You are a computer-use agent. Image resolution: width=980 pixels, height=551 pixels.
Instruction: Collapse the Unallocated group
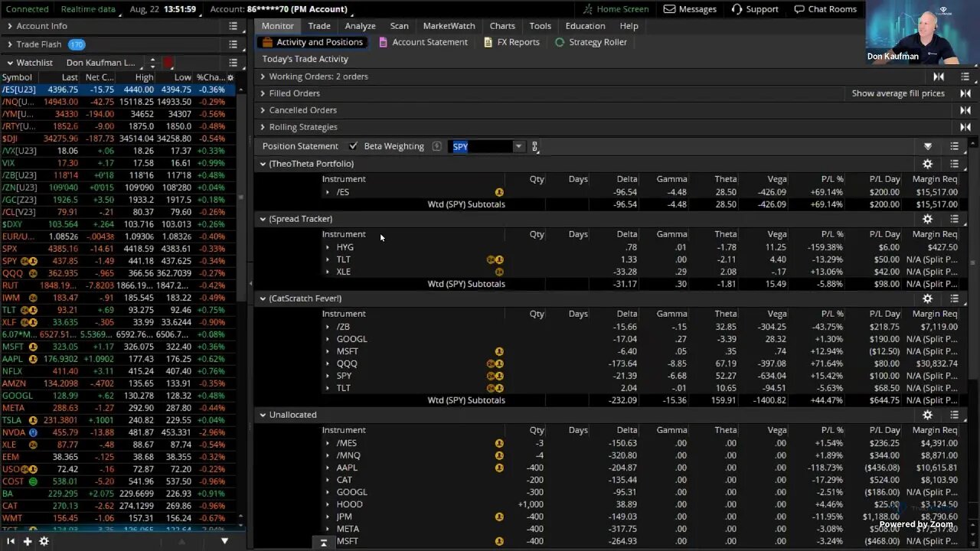coord(263,415)
